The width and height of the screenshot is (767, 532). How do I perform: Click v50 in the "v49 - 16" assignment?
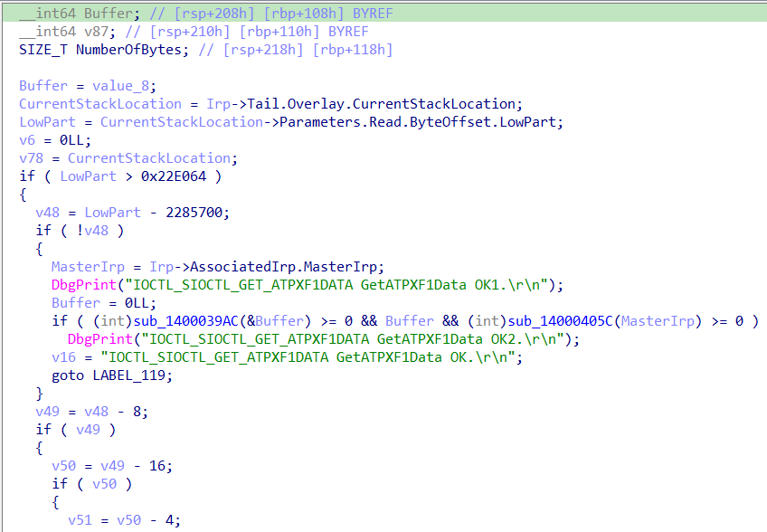point(63,465)
